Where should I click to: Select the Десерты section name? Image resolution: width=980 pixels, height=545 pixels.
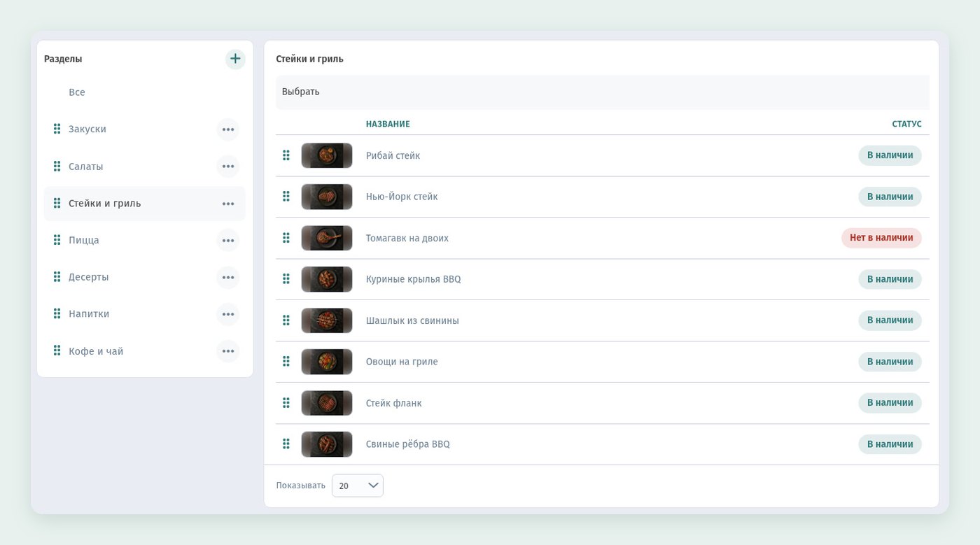point(89,277)
